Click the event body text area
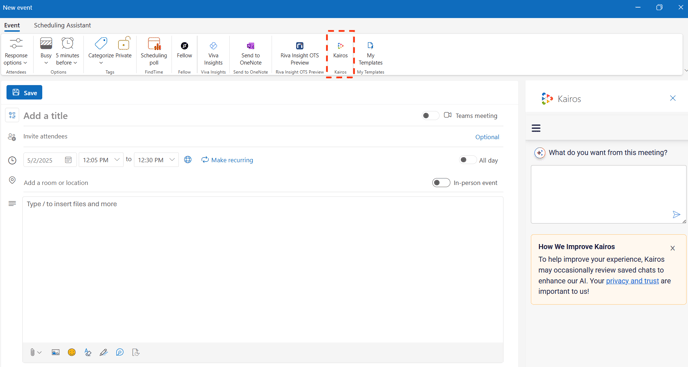This screenshot has width=688, height=367. click(263, 270)
